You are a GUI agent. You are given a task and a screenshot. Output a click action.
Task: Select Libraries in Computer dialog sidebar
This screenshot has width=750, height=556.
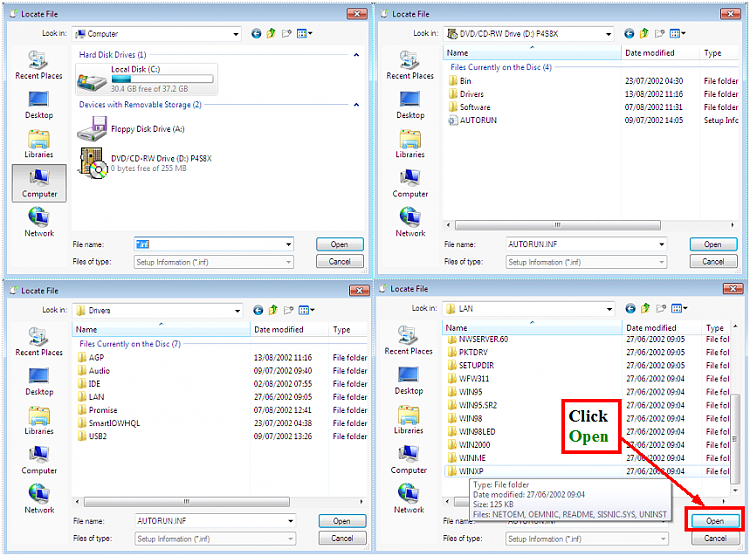point(39,144)
